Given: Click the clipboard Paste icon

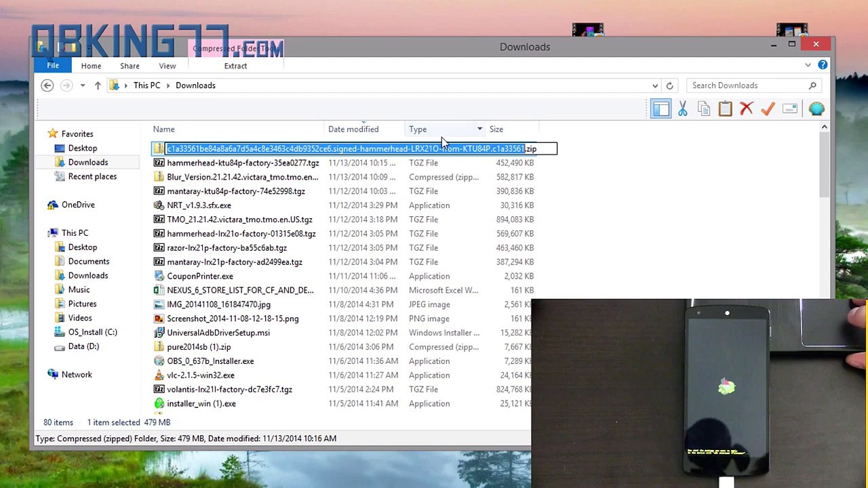Looking at the screenshot, I should pos(725,109).
